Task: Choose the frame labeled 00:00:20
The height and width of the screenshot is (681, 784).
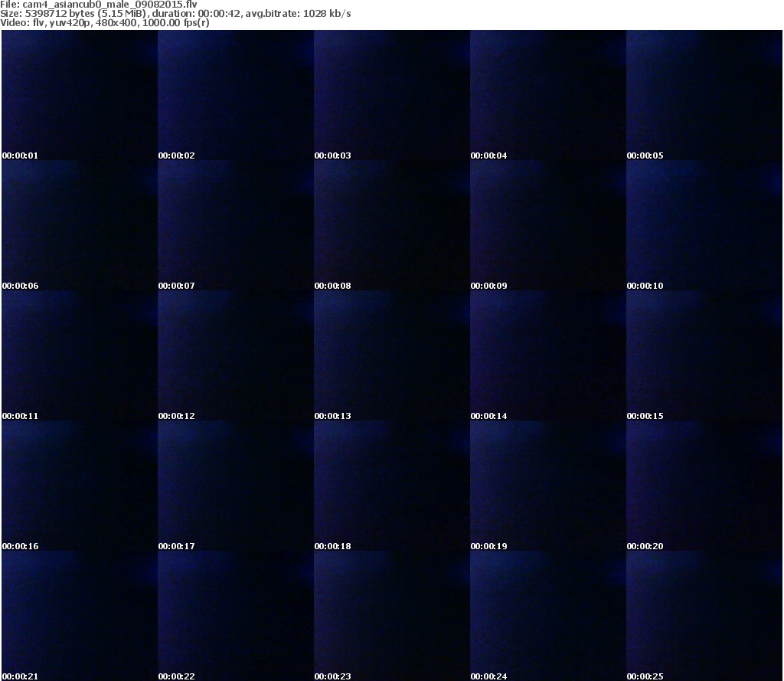Action: [x=704, y=486]
